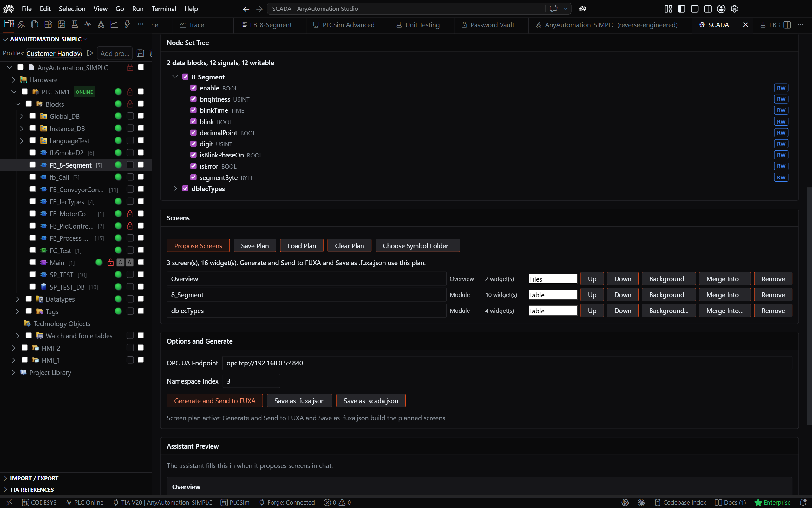
Task: Open the pulse signal view icon
Action: [88, 24]
